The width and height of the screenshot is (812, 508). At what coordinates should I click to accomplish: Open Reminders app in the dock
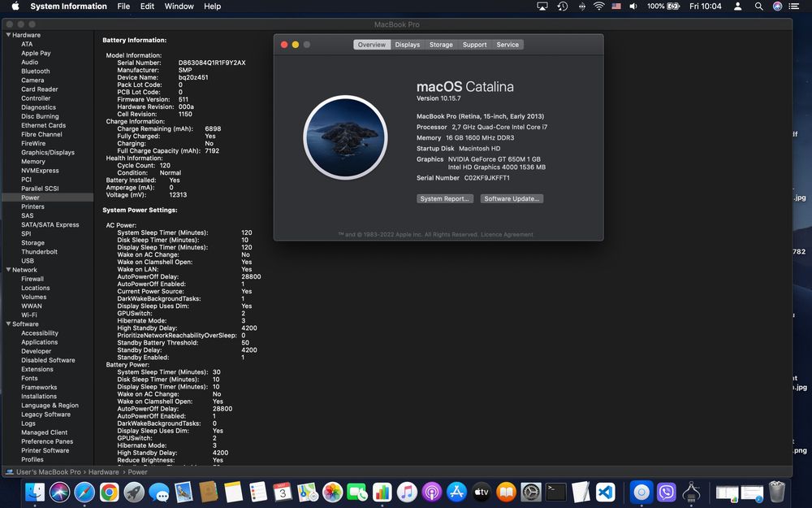point(258,492)
